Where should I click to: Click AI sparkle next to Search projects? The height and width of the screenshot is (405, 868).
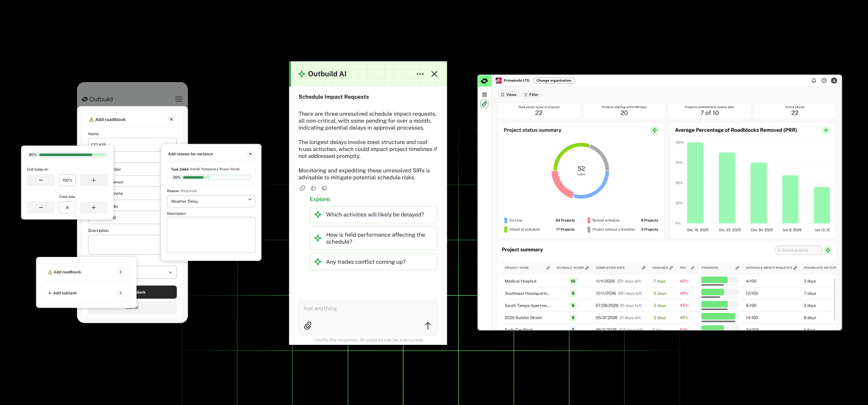(828, 251)
